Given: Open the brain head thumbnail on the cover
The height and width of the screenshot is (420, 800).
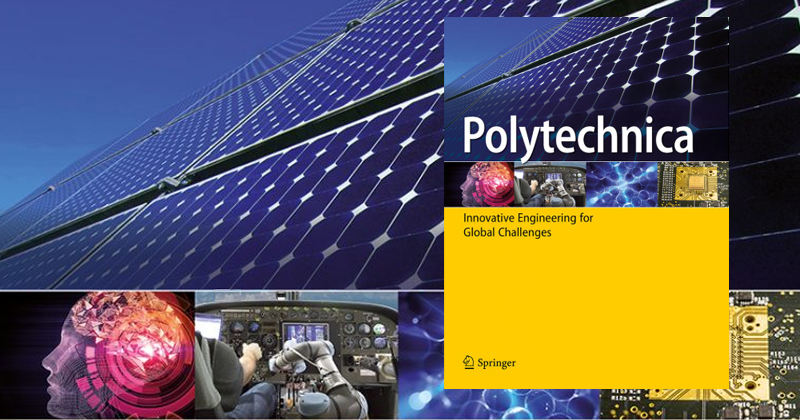Looking at the screenshot, I should pos(479,184).
